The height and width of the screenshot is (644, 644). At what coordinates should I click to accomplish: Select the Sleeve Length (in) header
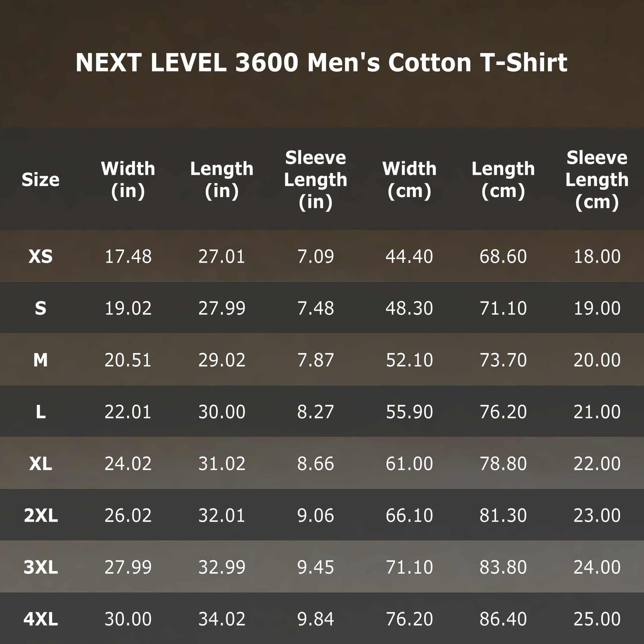click(x=315, y=180)
